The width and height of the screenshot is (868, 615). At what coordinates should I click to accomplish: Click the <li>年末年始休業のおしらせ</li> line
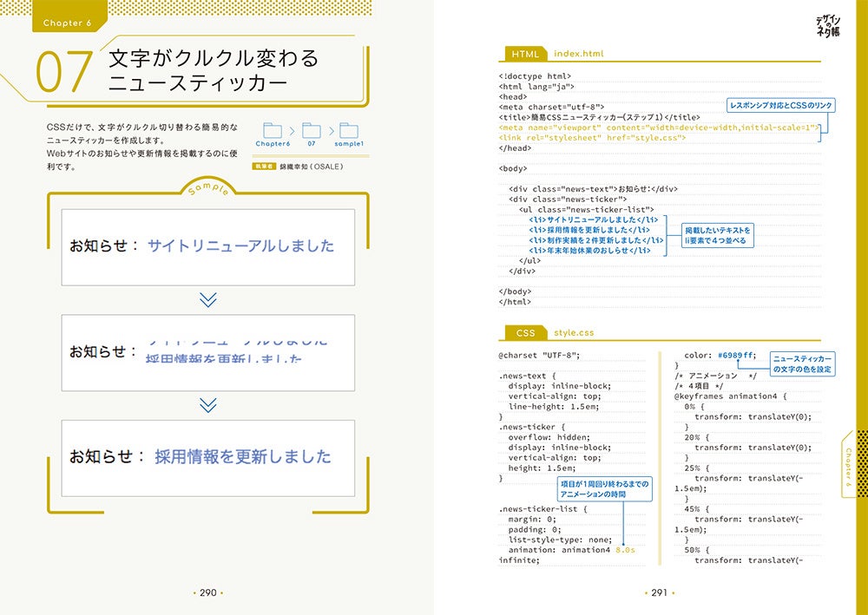point(589,251)
